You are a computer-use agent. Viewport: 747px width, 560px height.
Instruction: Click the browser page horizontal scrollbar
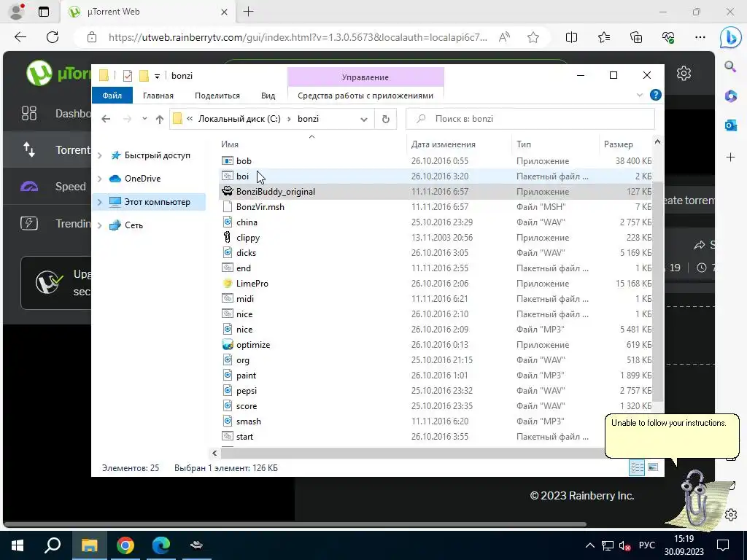(x=295, y=525)
